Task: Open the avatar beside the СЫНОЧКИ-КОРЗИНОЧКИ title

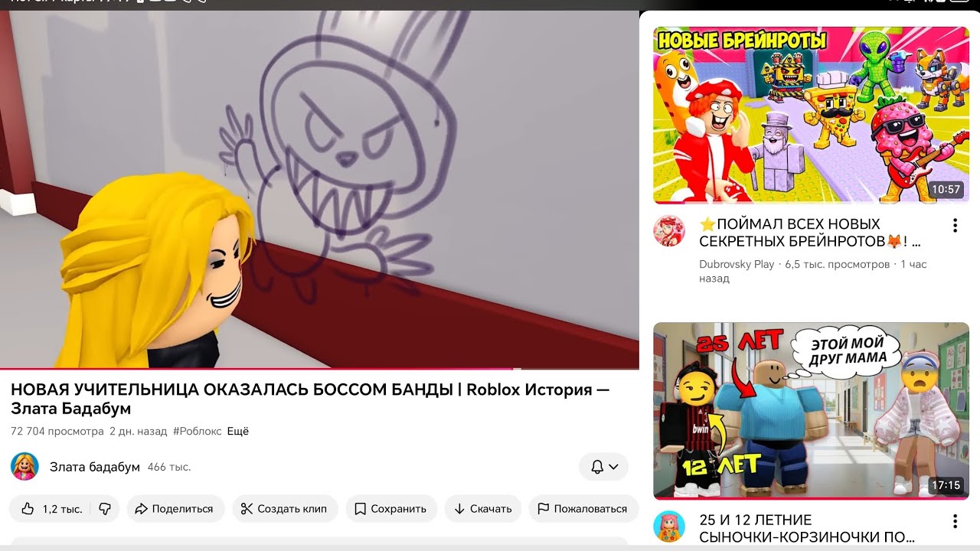Action: [x=669, y=527]
